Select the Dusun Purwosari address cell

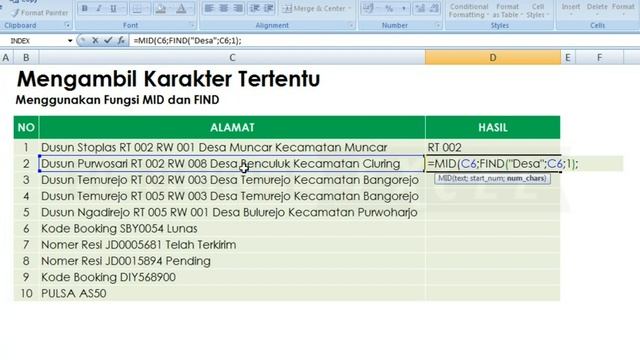tap(232, 164)
